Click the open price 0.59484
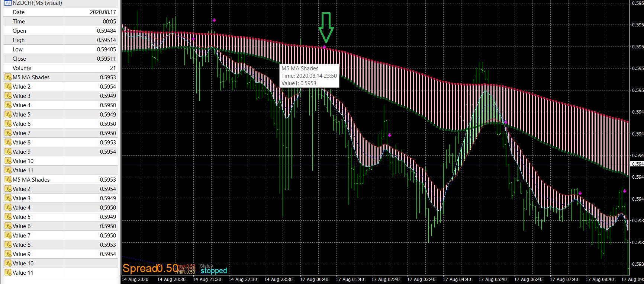The width and height of the screenshot is (644, 284). (x=107, y=31)
